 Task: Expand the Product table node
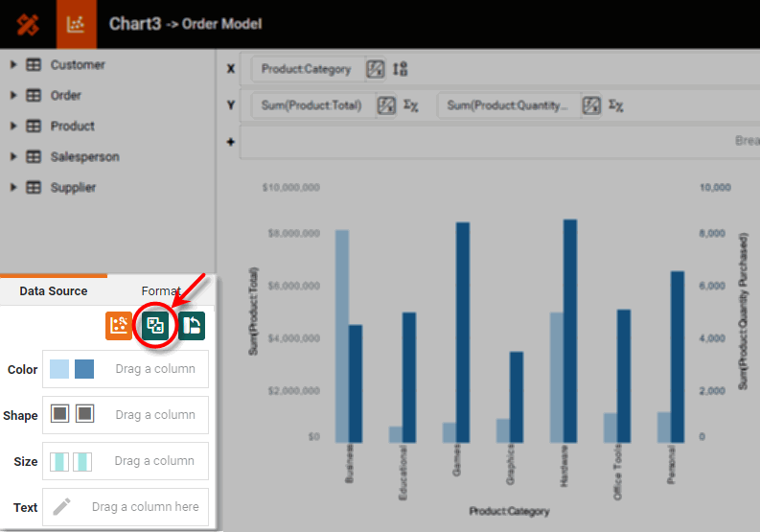[13, 127]
